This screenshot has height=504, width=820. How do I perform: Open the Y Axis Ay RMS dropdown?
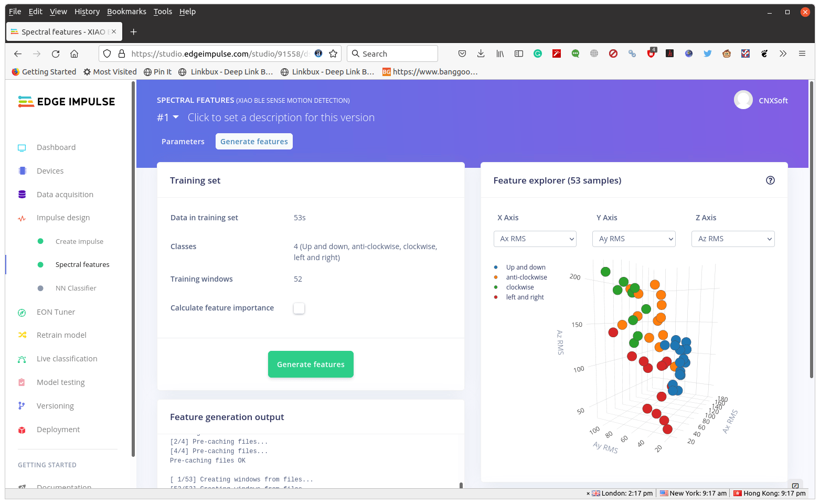634,239
